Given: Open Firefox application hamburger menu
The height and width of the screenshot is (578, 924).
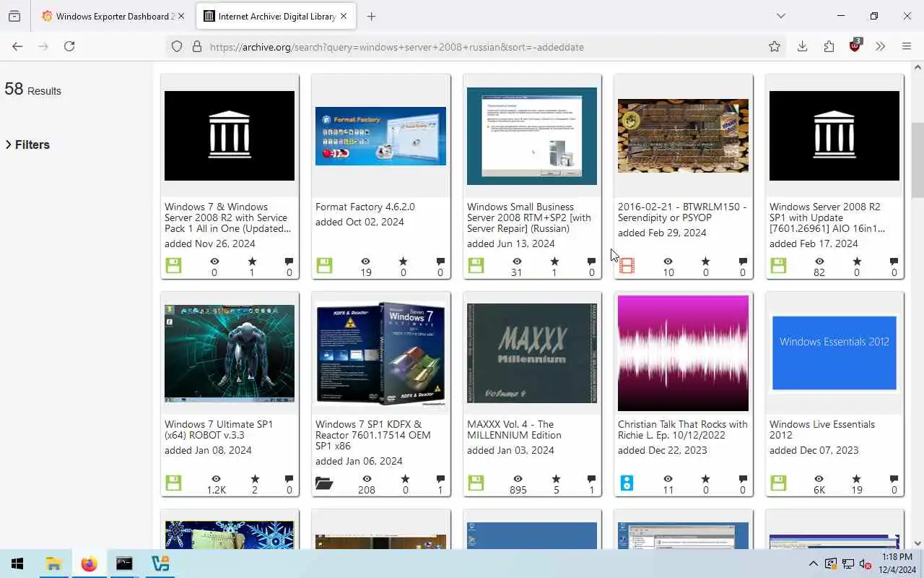Looking at the screenshot, I should (x=907, y=46).
